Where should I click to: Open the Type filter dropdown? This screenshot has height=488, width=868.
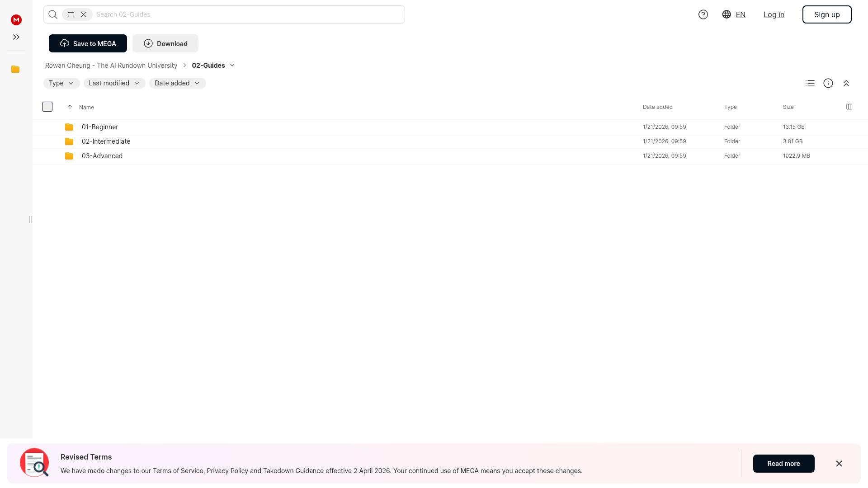click(x=61, y=83)
